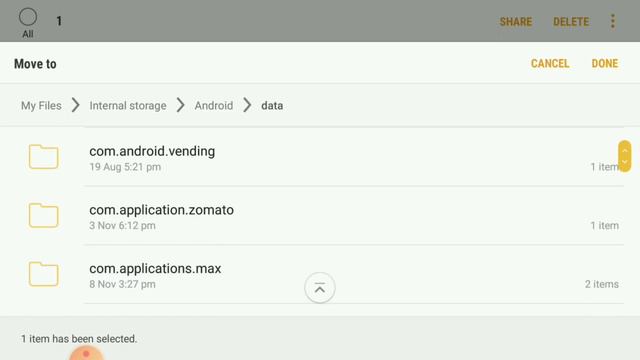Screen dimensions: 640x360
Task: Tap the SHARE button
Action: (x=516, y=22)
